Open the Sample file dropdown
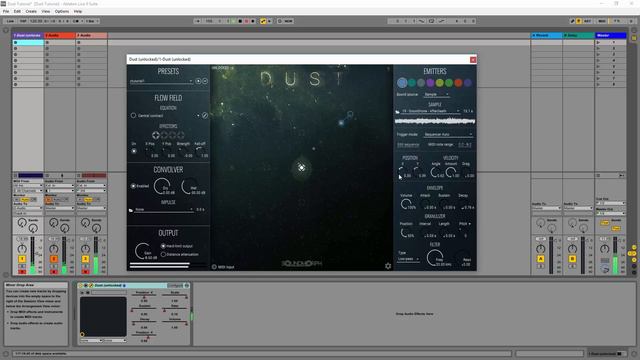Image resolution: width=640 pixels, height=360 pixels. point(431,111)
